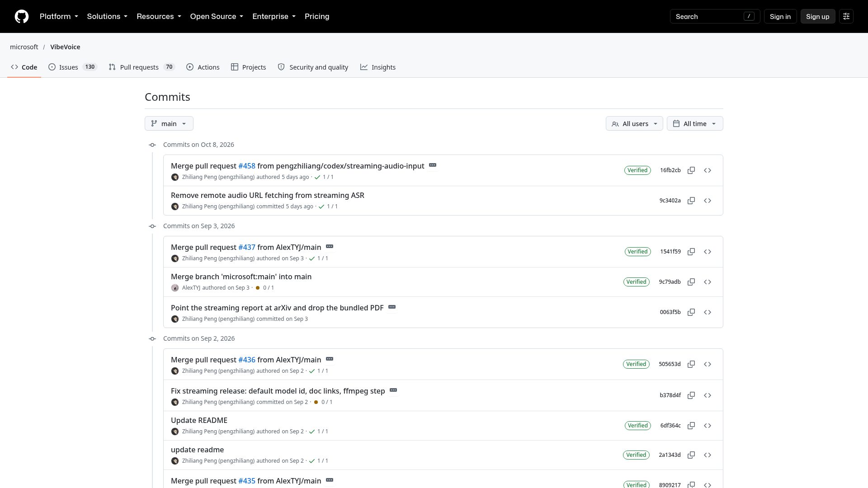868x488 pixels.
Task: Copy full SHA for commit 0063f5b
Action: coord(691,312)
